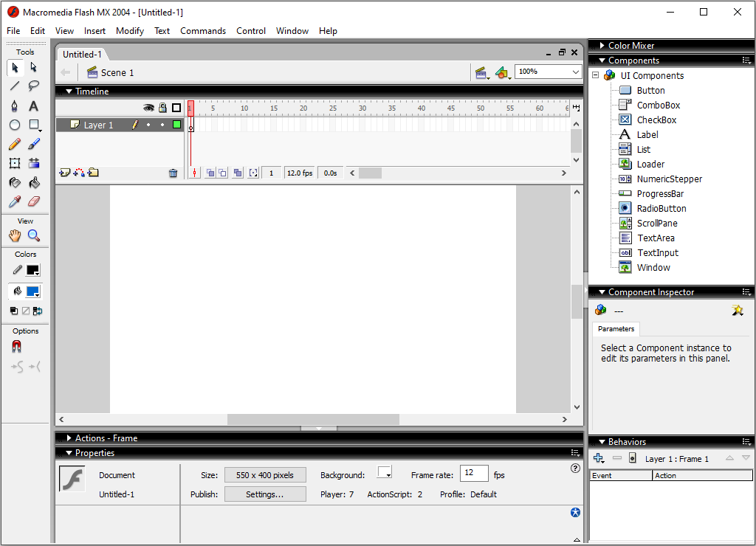Click the Insert Layer icon
The image size is (756, 546).
tap(65, 173)
